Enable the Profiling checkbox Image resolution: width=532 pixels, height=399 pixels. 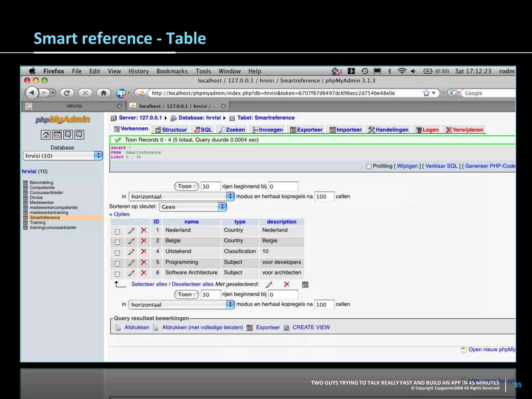click(x=369, y=166)
